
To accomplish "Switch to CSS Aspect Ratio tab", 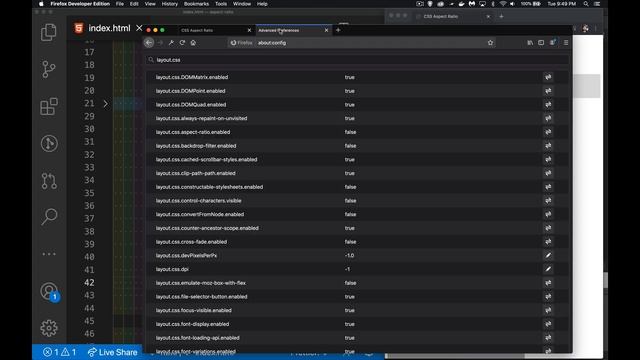I will (x=215, y=30).
